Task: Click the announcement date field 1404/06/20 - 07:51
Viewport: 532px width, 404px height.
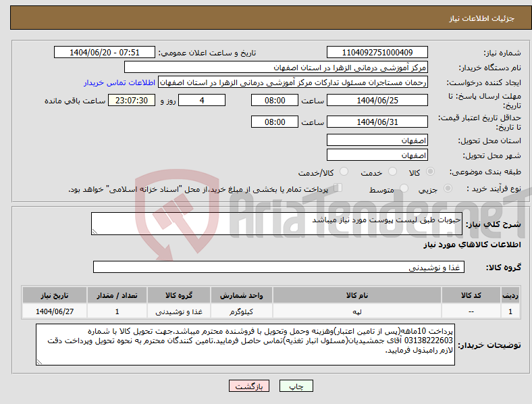Action: coord(105,52)
